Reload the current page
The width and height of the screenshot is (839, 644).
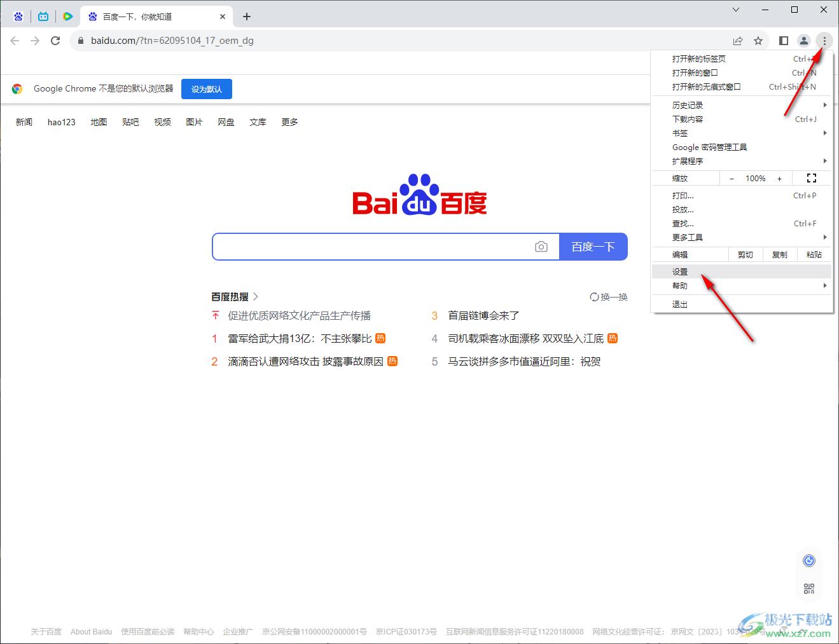coord(56,41)
